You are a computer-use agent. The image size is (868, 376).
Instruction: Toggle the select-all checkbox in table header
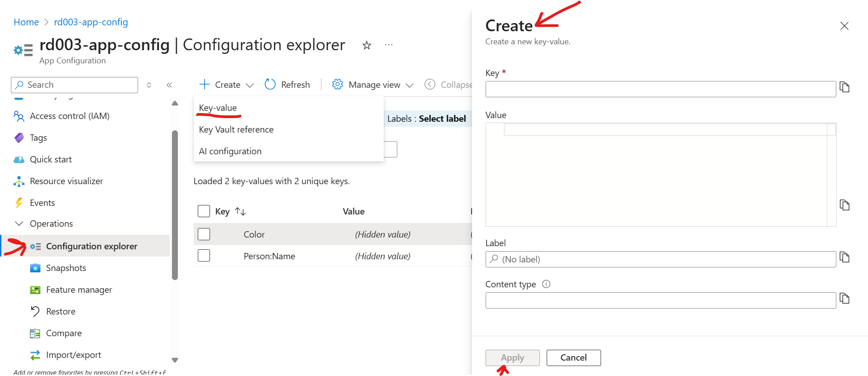tap(204, 211)
